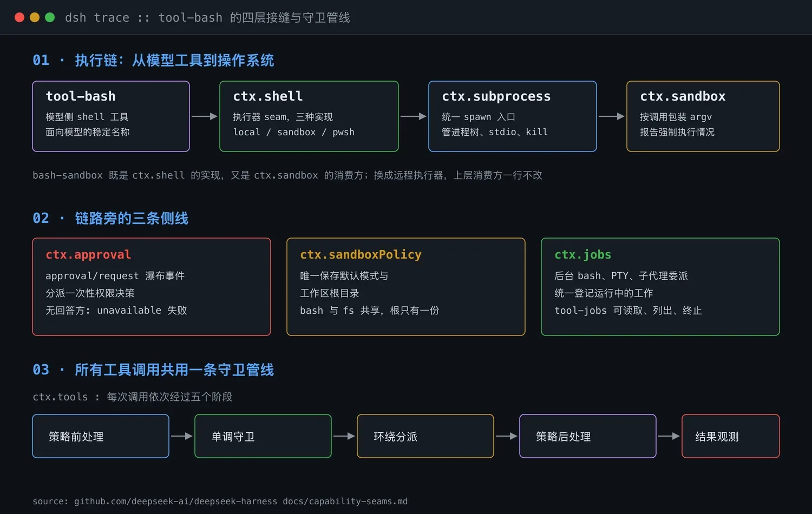The width and height of the screenshot is (812, 514).
Task: Select the line "后台 bash、PTY、子代理委派"
Action: [621, 276]
